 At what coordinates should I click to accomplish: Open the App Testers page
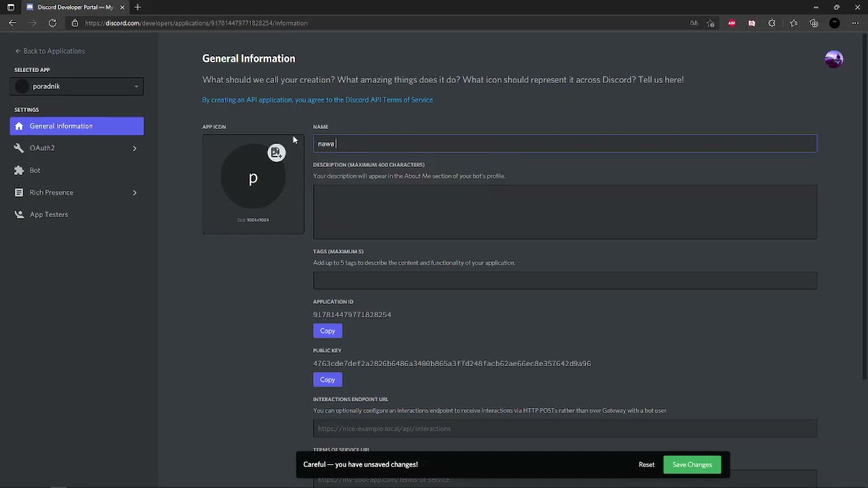[77, 214]
